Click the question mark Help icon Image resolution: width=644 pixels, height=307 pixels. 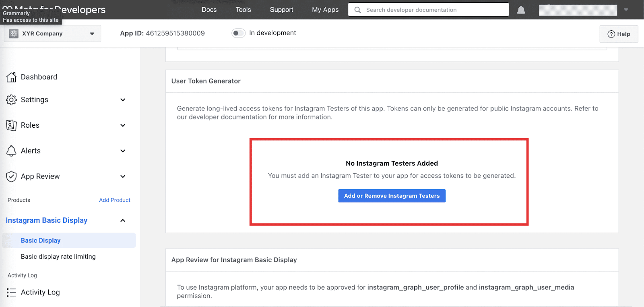611,34
